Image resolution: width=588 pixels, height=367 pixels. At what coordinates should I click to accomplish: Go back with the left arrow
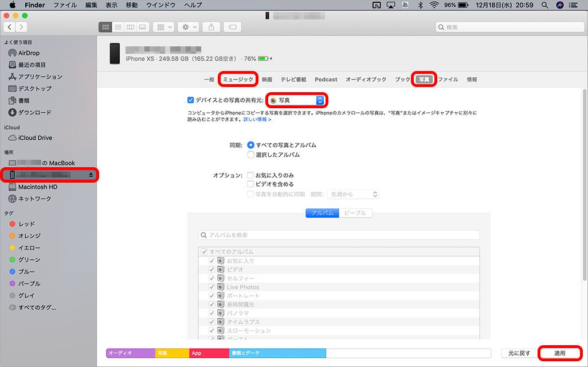[x=10, y=27]
